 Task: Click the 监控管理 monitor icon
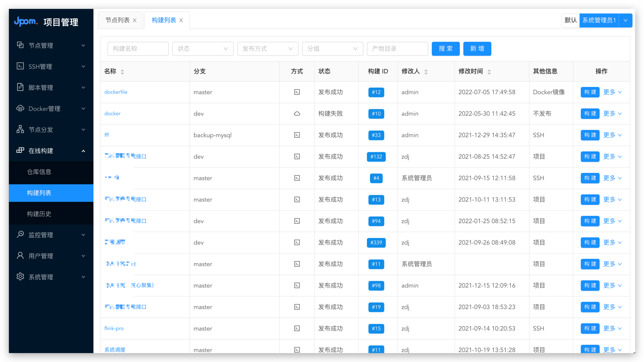(20, 234)
